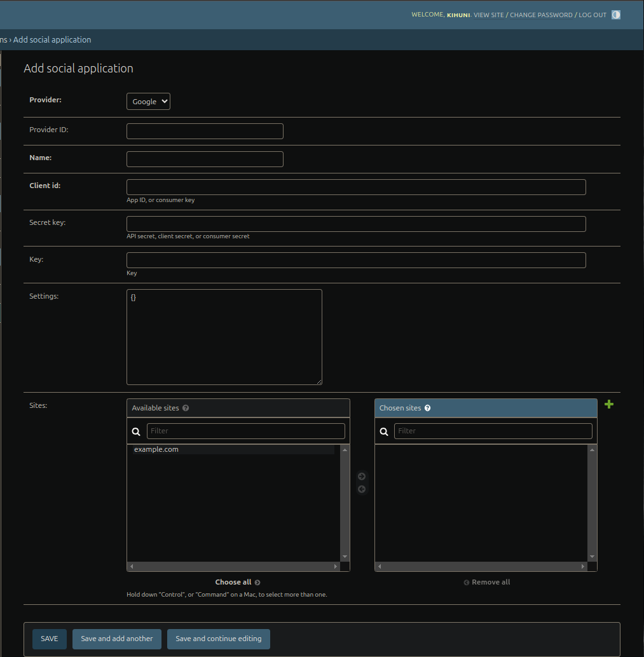Click inside the Settings JSON textarea
The height and width of the screenshot is (657, 644).
[224, 337]
